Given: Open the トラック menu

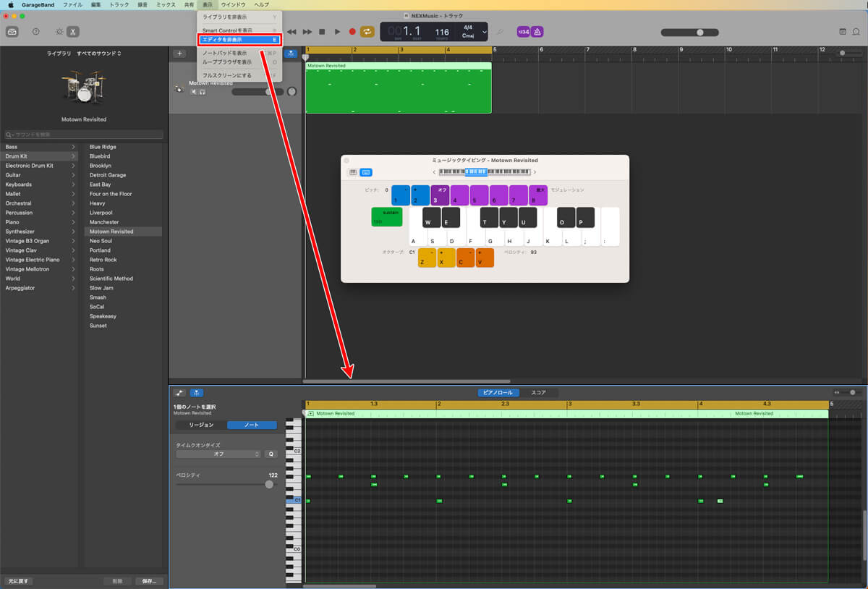Looking at the screenshot, I should click(119, 4).
